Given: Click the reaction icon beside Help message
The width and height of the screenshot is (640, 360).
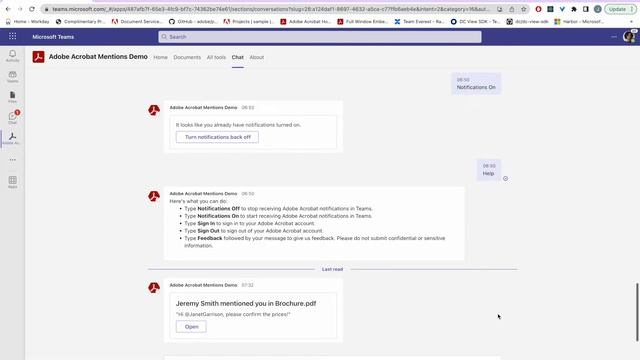Looking at the screenshot, I should (505, 178).
